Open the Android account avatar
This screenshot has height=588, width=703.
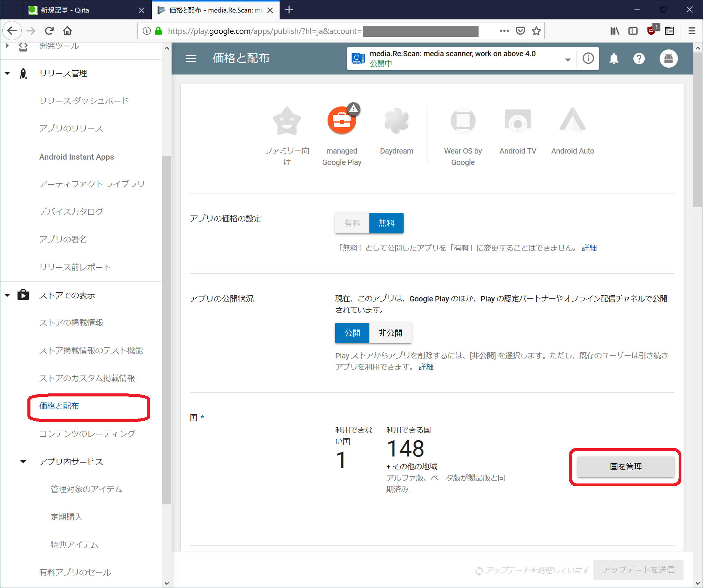tap(668, 59)
